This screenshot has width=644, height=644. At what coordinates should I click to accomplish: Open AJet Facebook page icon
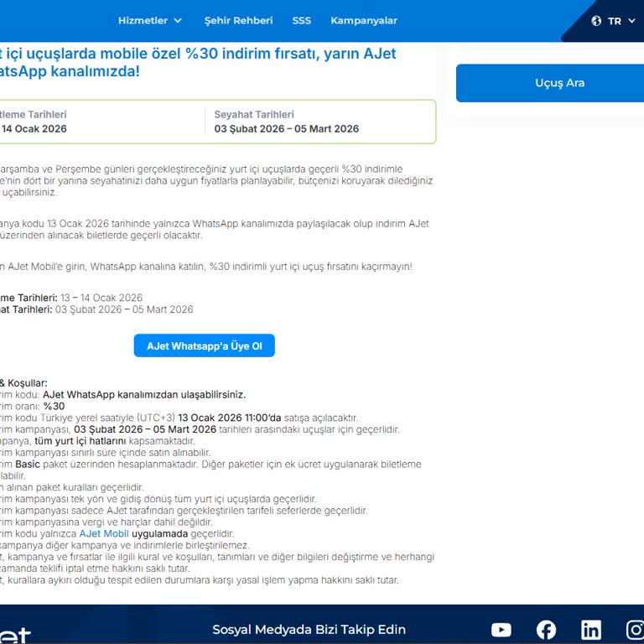point(546,630)
